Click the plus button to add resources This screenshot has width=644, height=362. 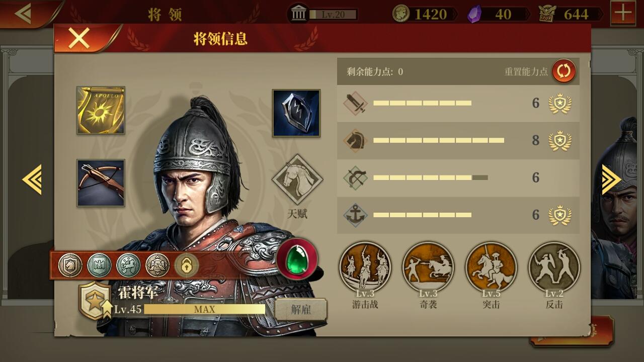(x=623, y=13)
